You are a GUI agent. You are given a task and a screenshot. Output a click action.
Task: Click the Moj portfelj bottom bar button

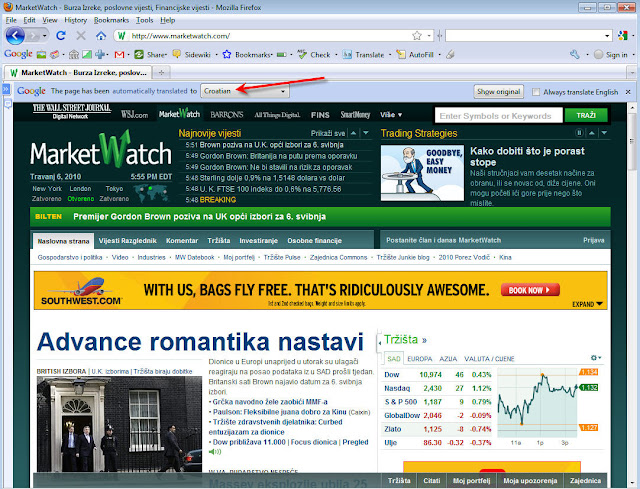(x=471, y=480)
